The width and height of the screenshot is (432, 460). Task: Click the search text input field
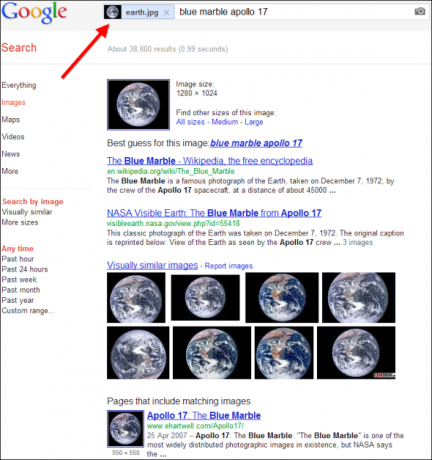(293, 12)
